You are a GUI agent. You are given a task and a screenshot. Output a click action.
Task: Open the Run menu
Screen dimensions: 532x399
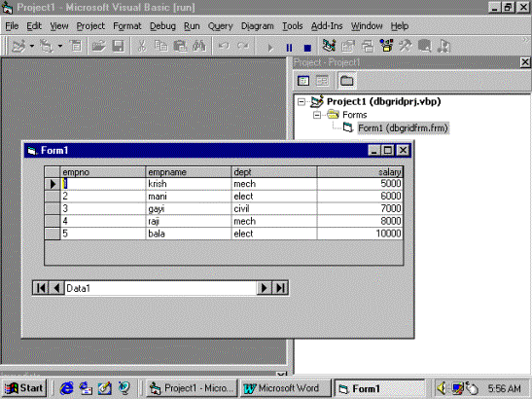192,26
